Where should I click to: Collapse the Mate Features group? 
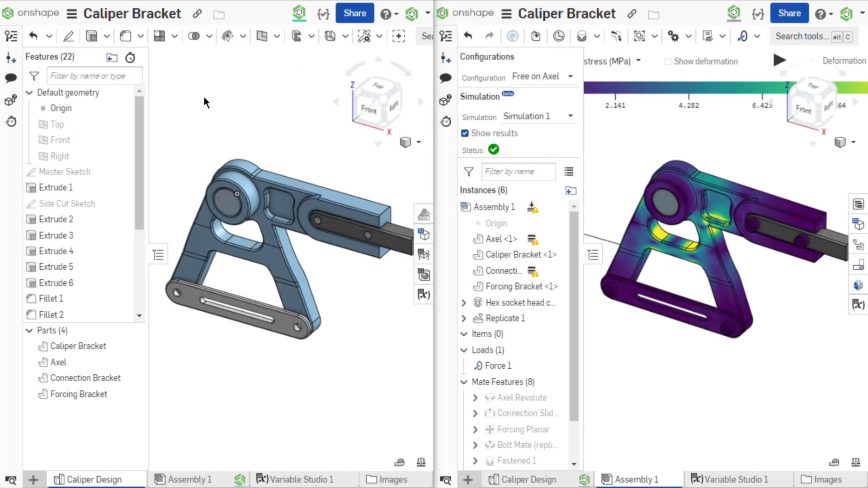464,382
